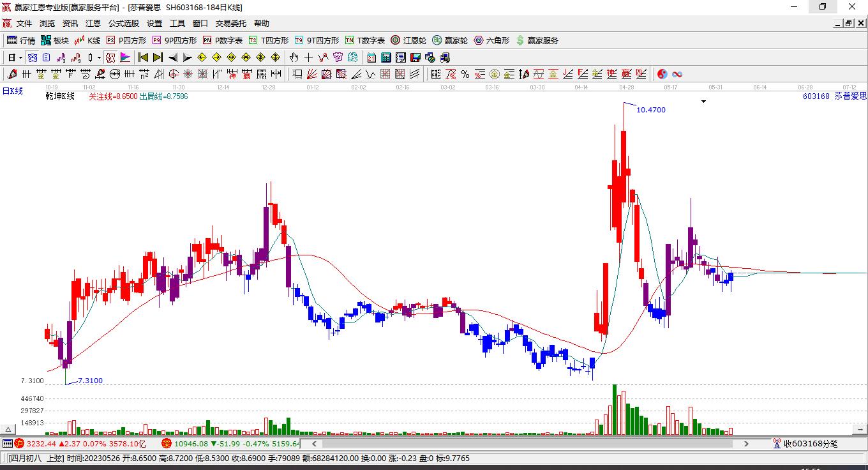Select the hand pan tool
868x470 pixels.
294,57
